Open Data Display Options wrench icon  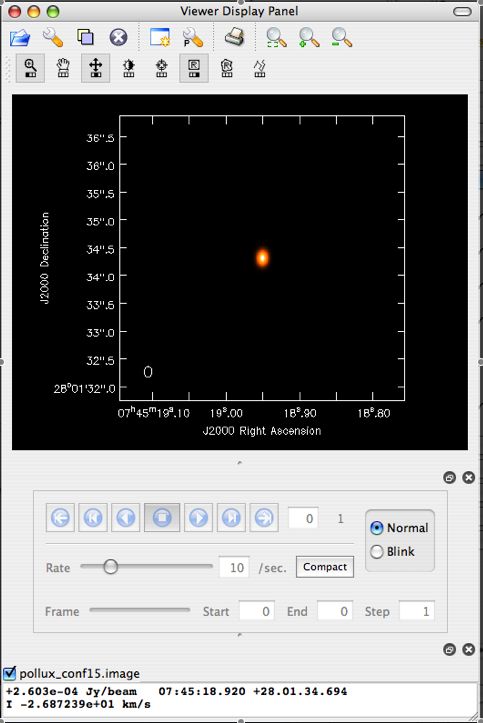click(53, 37)
